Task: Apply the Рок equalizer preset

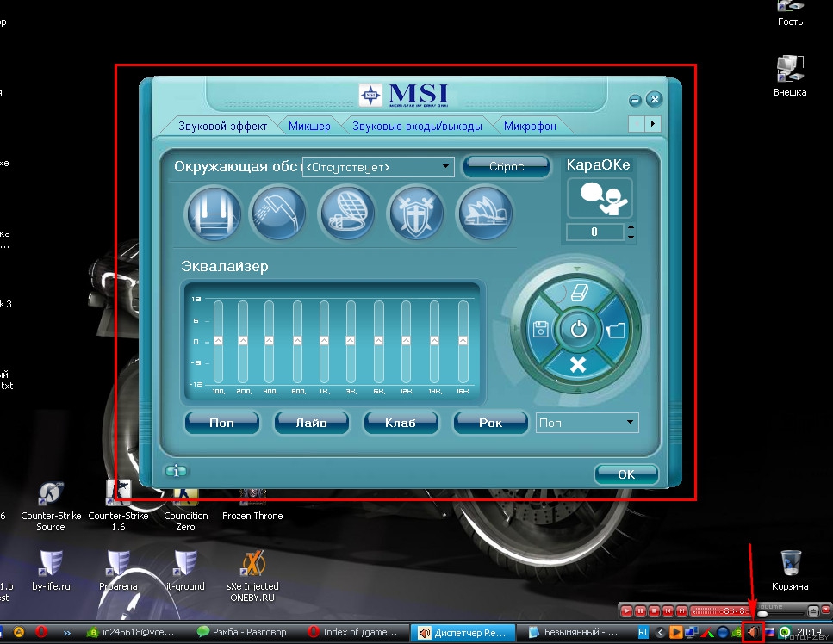Action: pos(490,423)
